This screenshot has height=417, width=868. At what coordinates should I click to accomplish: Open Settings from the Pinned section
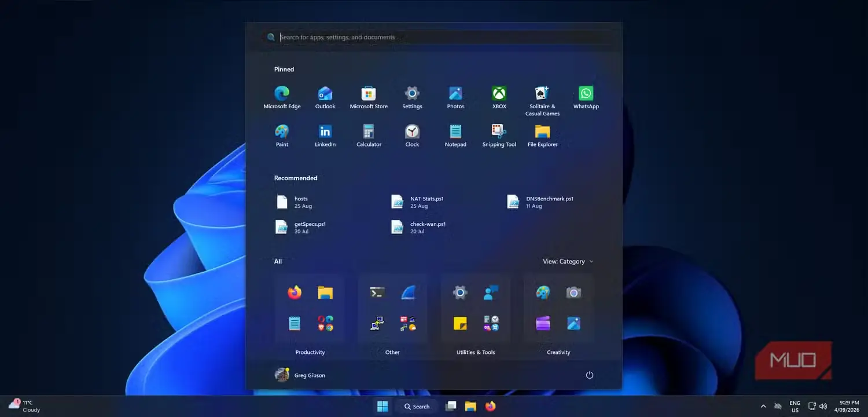click(412, 97)
